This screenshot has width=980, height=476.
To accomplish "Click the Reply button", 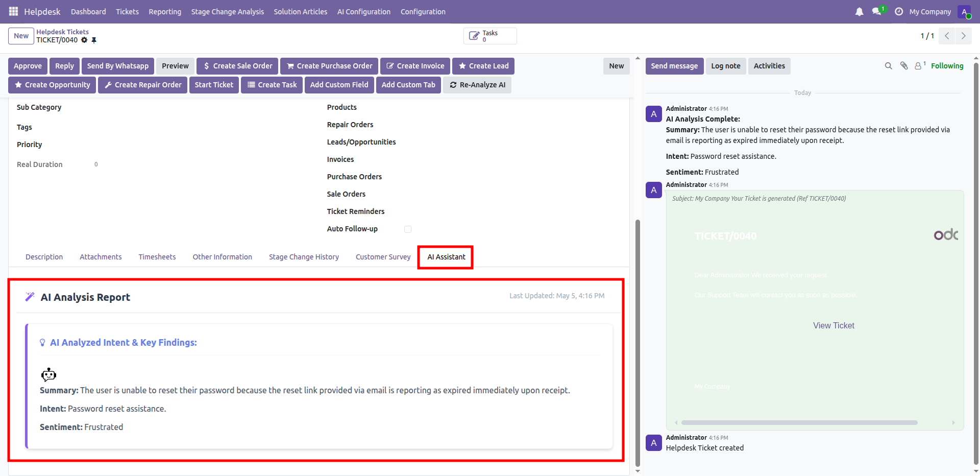I will (64, 66).
